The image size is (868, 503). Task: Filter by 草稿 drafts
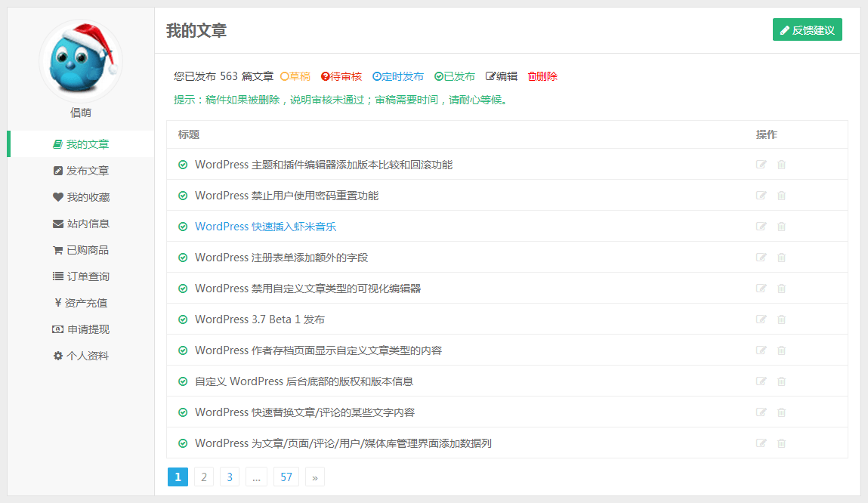click(x=295, y=76)
